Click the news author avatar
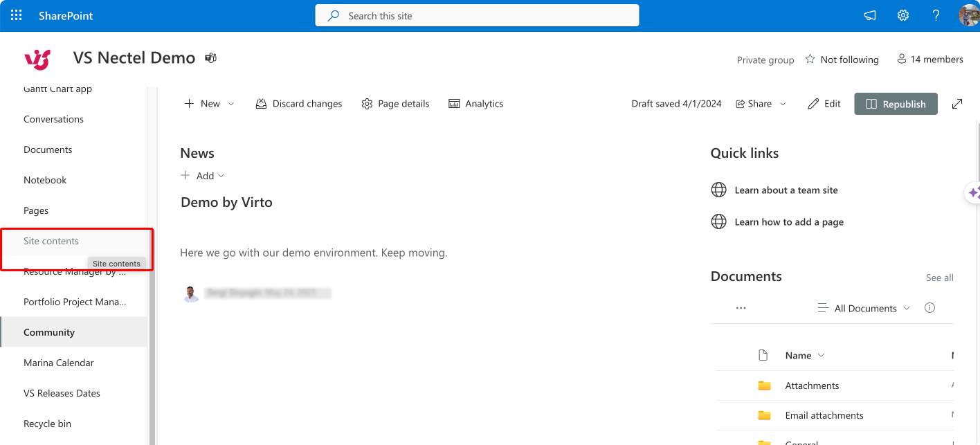The height and width of the screenshot is (445, 980). pyautogui.click(x=192, y=293)
